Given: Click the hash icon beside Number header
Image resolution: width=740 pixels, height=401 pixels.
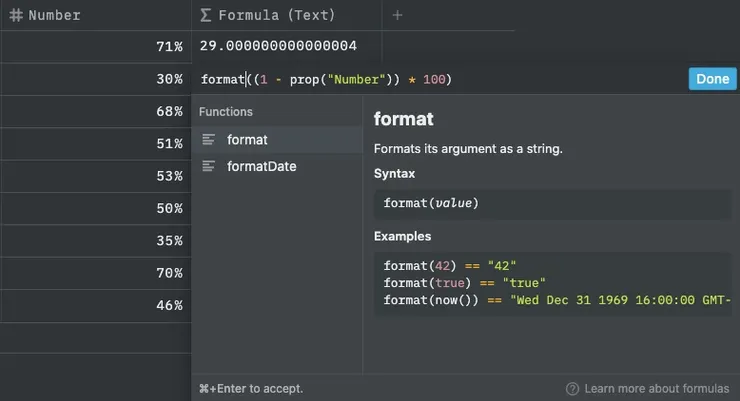Looking at the screenshot, I should (16, 15).
